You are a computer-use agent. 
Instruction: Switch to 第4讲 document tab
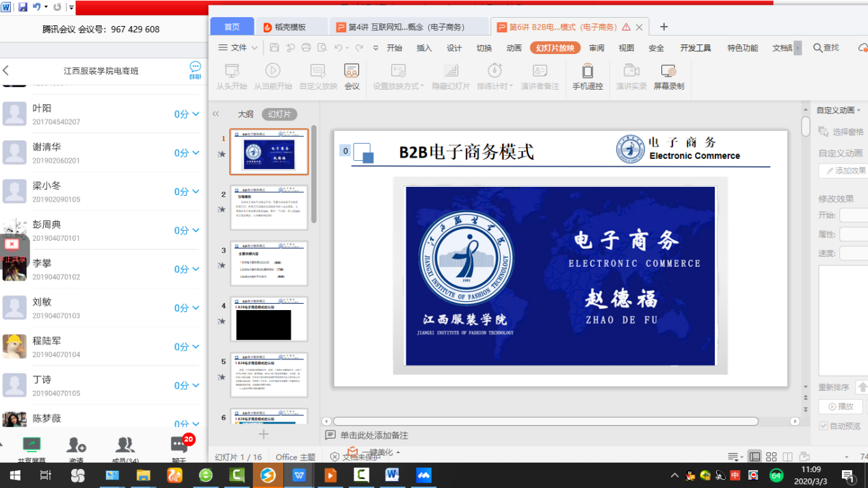pyautogui.click(x=406, y=27)
